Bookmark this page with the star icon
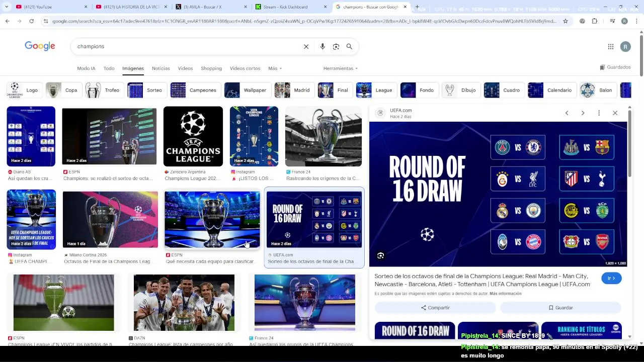644x362 pixels. tap(566, 21)
